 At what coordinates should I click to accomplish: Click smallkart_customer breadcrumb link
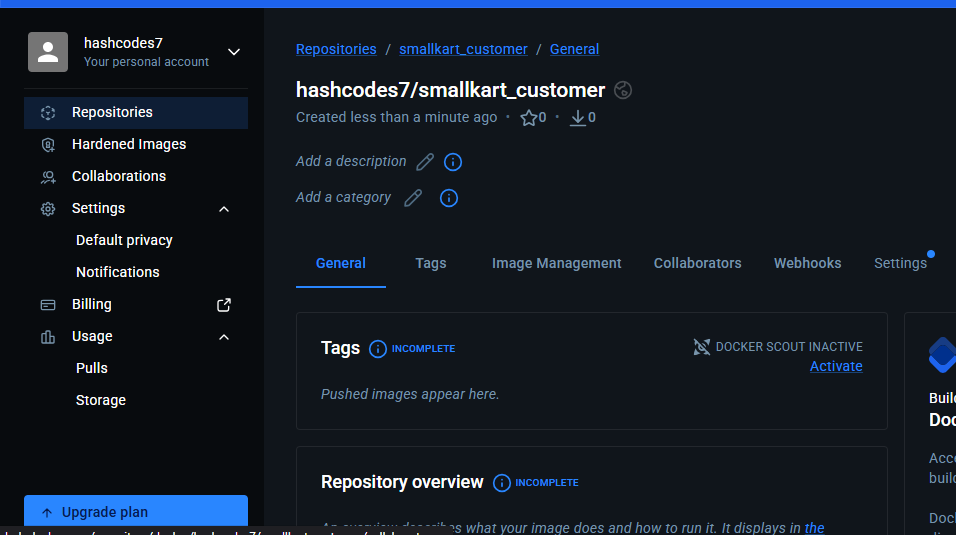click(x=463, y=49)
